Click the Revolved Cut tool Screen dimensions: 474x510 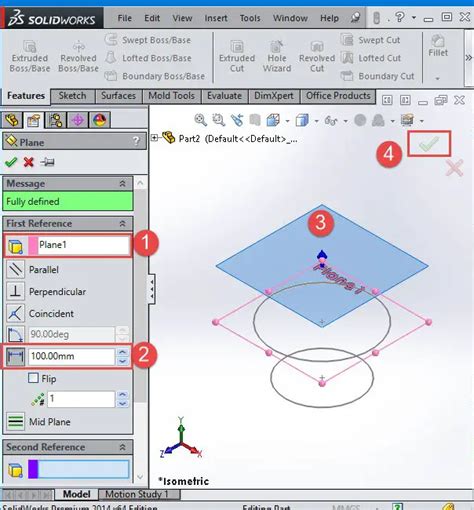pyautogui.click(x=317, y=56)
